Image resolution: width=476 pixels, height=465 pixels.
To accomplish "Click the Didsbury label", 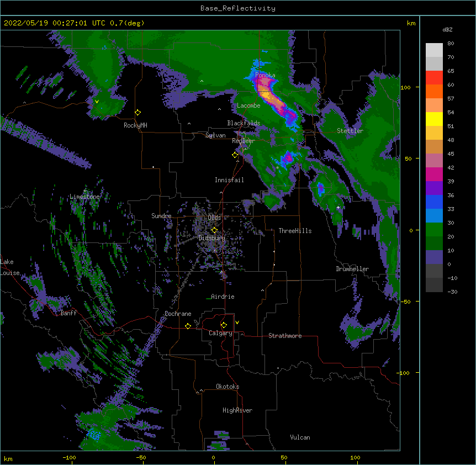I will (212, 238).
